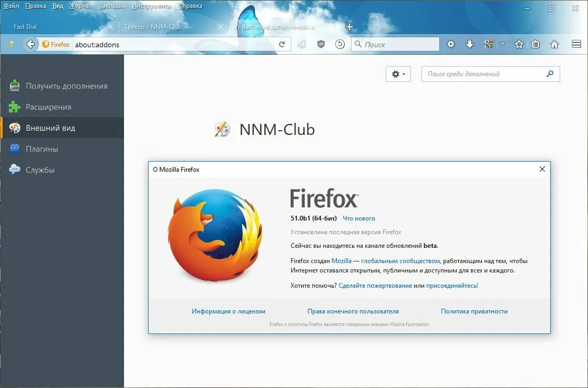Open the Что нового link
Image resolution: width=588 pixels, height=388 pixels.
(359, 218)
